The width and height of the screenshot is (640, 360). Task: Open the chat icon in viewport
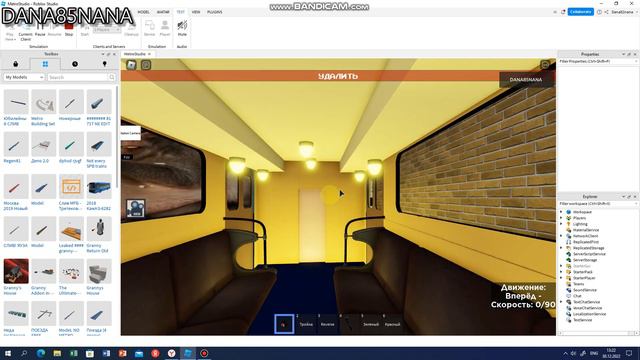click(x=146, y=65)
